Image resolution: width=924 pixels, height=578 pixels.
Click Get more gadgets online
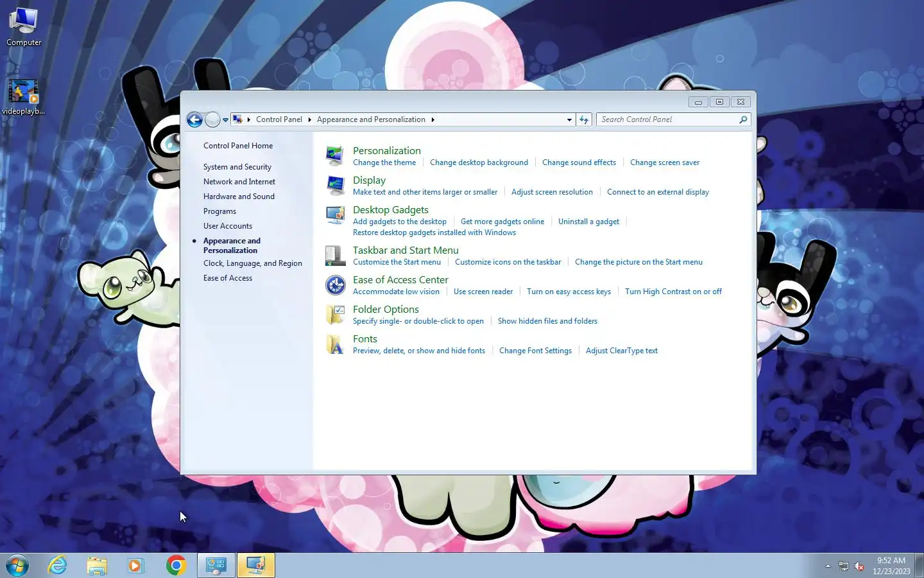(x=502, y=222)
